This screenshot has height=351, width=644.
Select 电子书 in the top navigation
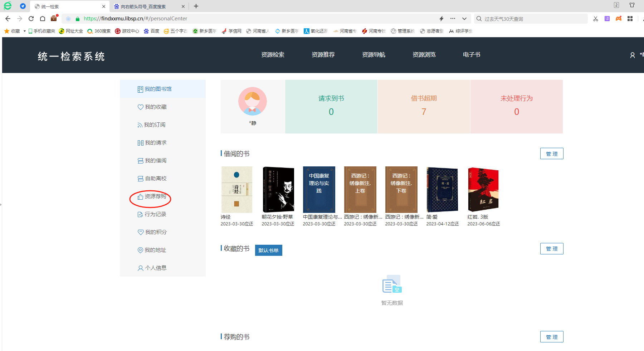(471, 55)
